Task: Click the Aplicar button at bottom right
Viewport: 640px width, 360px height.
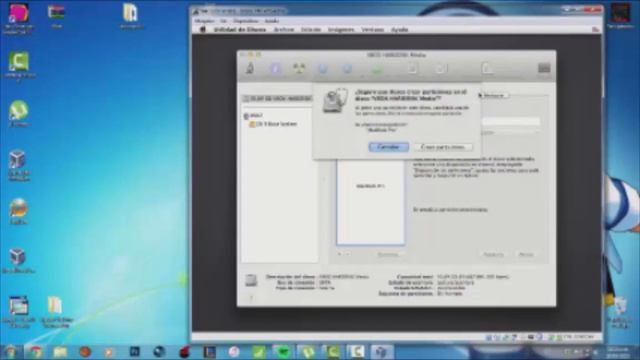Action: coord(526,254)
